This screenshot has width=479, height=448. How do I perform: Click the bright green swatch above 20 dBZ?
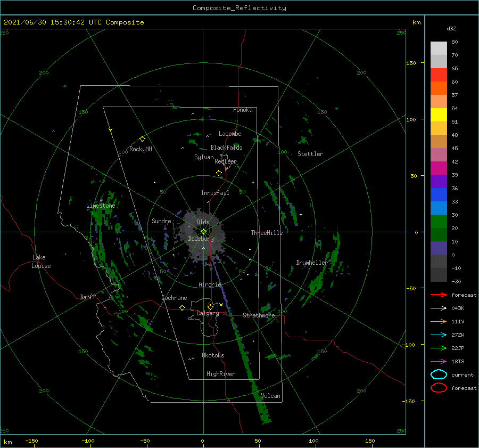pyautogui.click(x=439, y=222)
